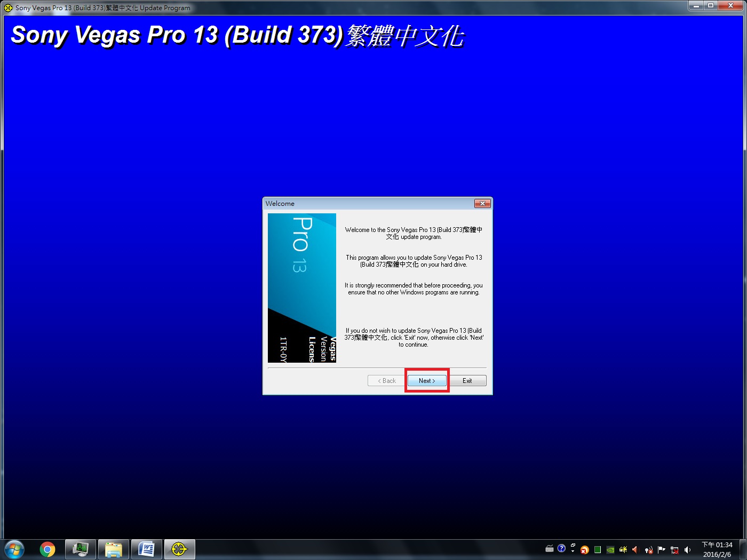Open Google Chrome from the taskbar

pyautogui.click(x=47, y=549)
